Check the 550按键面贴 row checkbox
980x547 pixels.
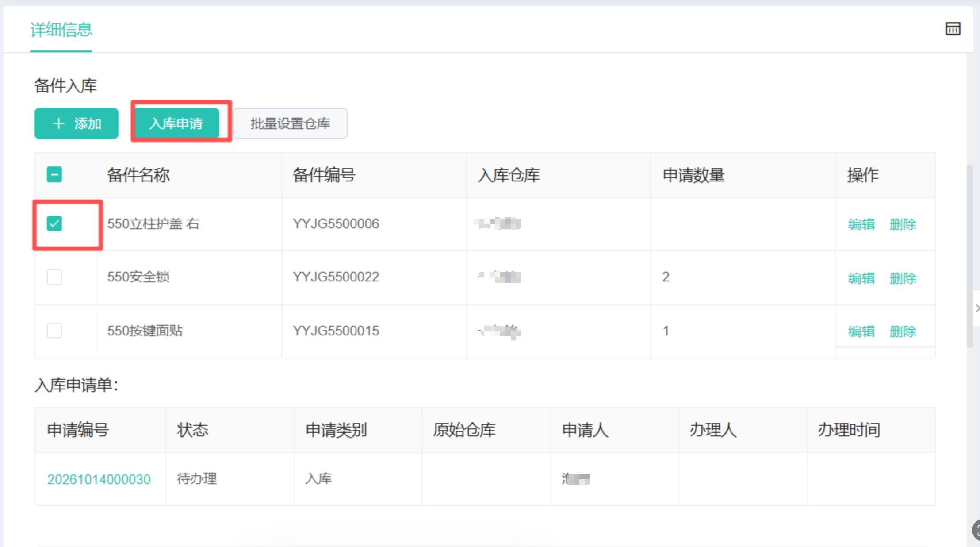(x=54, y=331)
